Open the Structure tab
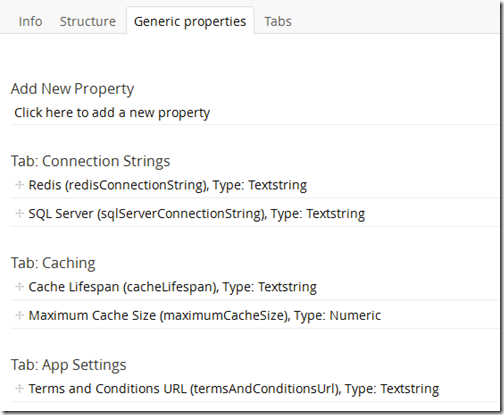Screen dimensions: 504x415 click(88, 22)
